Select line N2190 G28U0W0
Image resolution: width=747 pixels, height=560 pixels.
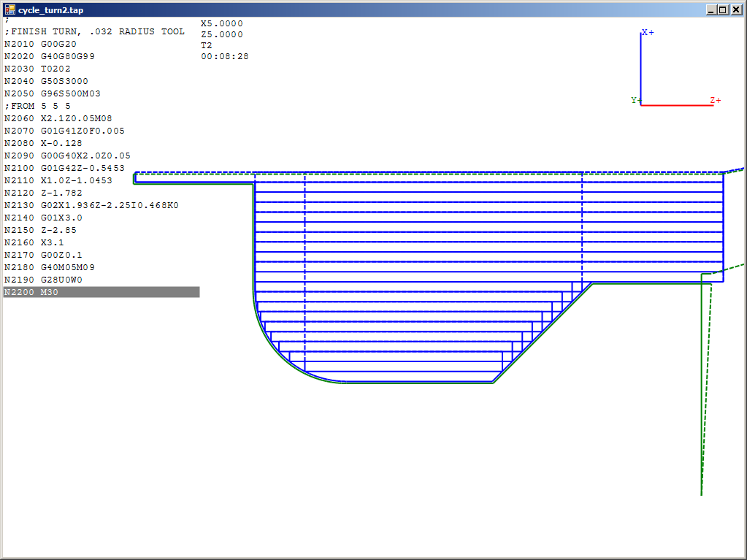tap(43, 279)
